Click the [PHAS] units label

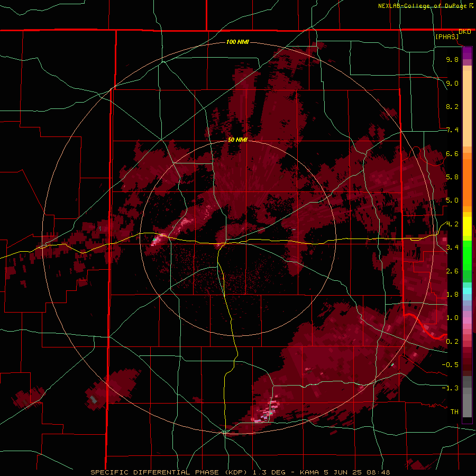[447, 37]
